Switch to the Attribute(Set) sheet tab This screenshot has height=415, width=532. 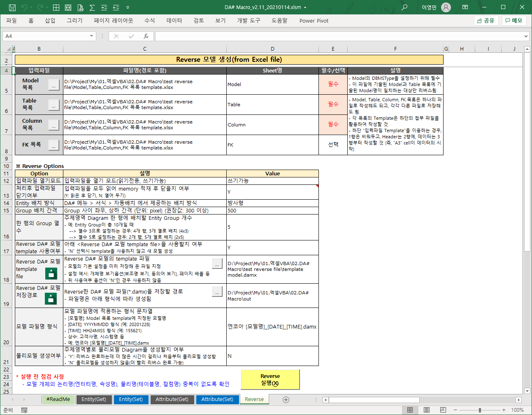(217, 399)
